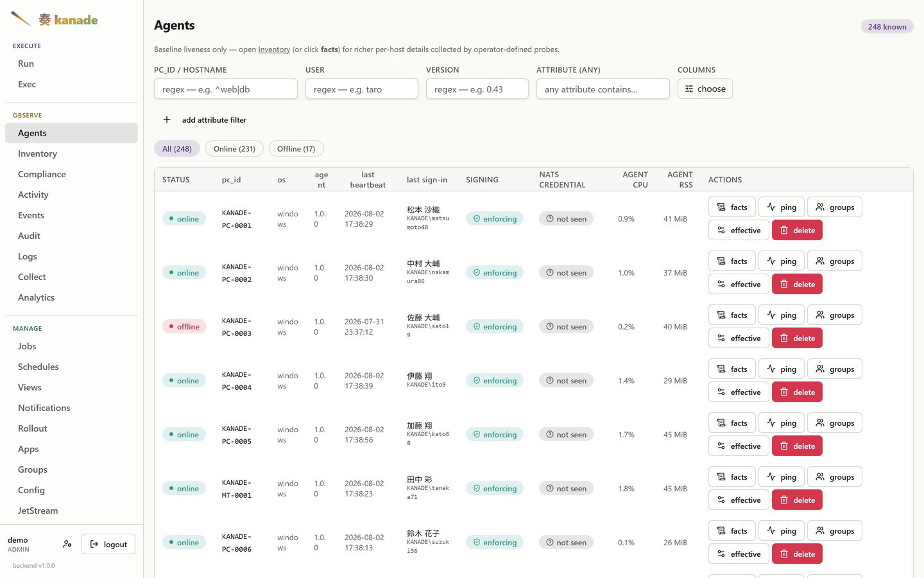Click the offline status badge for KANADE-PC-0003
The width and height of the screenshot is (924, 578).
tap(184, 327)
